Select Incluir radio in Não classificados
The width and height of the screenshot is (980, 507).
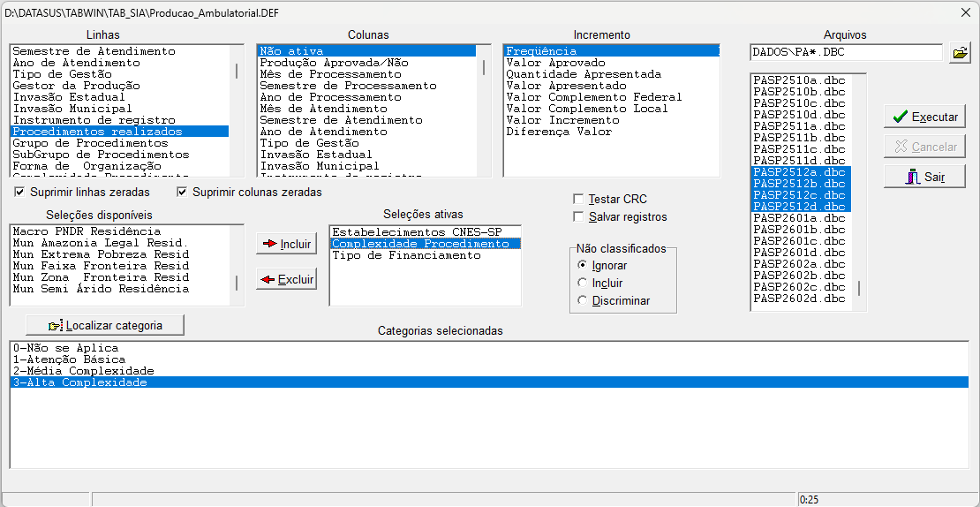pos(583,283)
